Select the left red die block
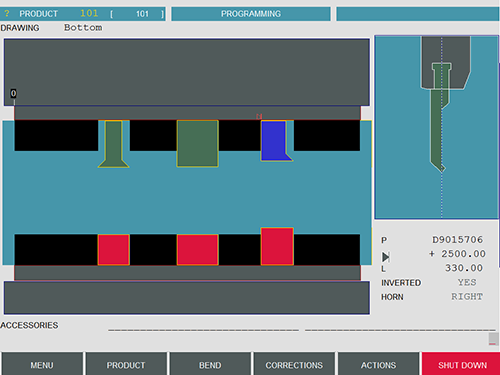 [114, 250]
